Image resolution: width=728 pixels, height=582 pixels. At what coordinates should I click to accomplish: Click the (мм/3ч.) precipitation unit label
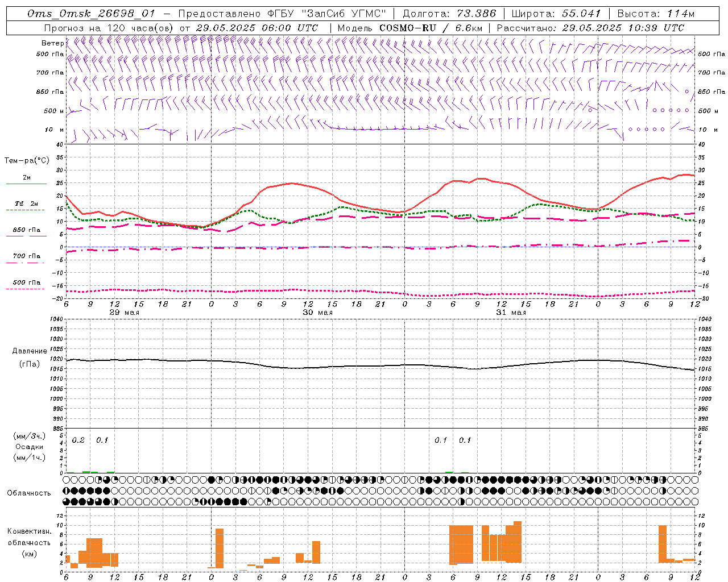pos(29,436)
